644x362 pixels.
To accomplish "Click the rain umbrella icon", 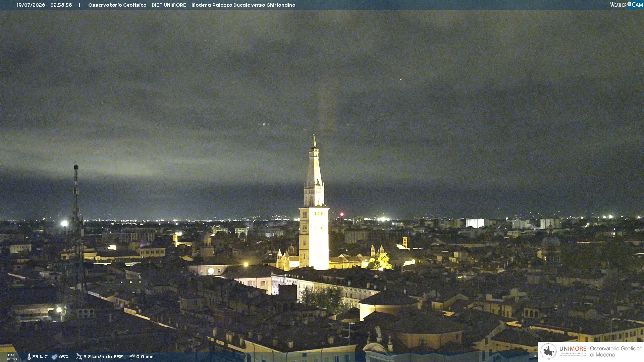I will pyautogui.click(x=132, y=357).
